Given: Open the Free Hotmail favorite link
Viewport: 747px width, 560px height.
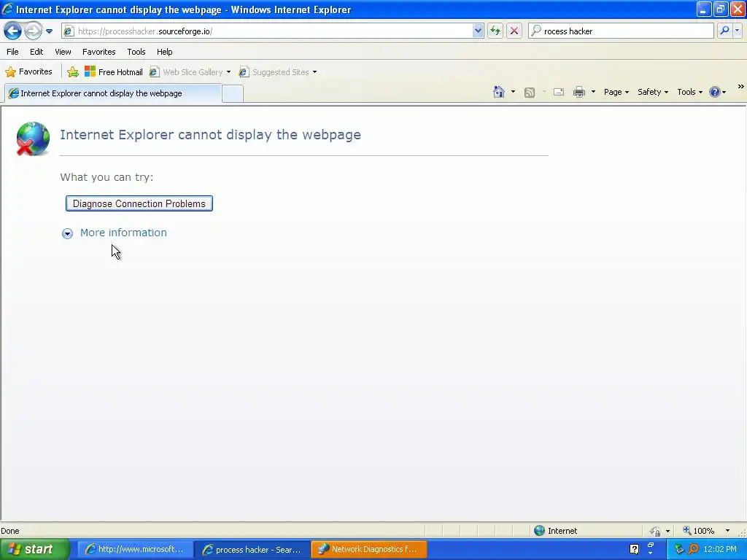Looking at the screenshot, I should 113,72.
